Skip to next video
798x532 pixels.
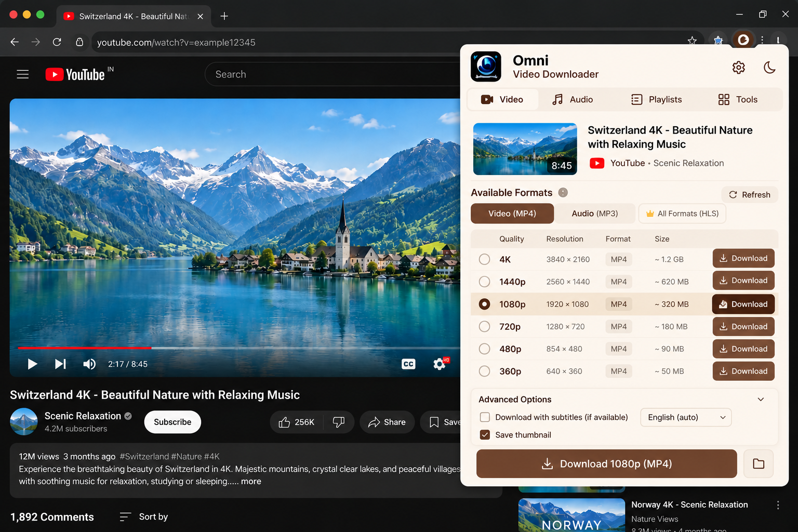tap(60, 364)
